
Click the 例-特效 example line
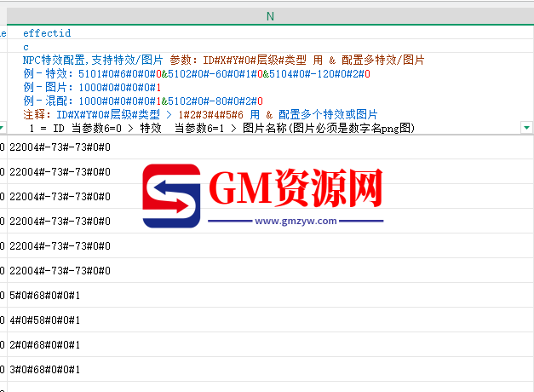(x=197, y=73)
